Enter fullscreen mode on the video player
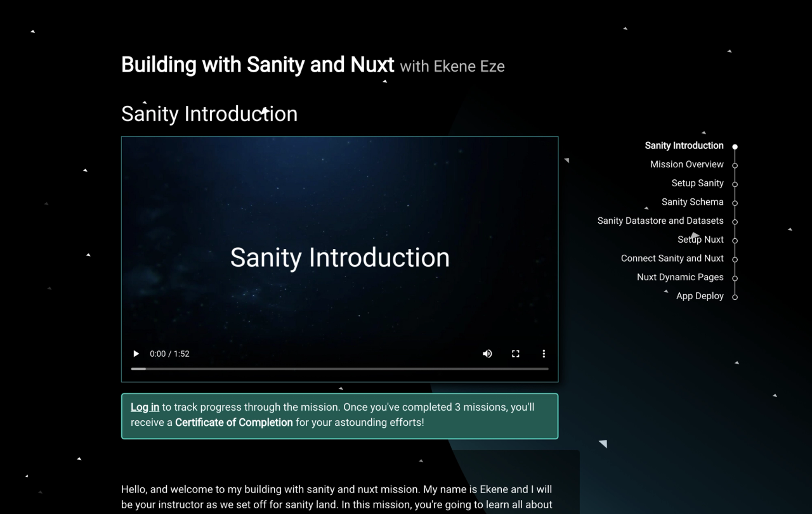812x514 pixels. [x=515, y=354]
